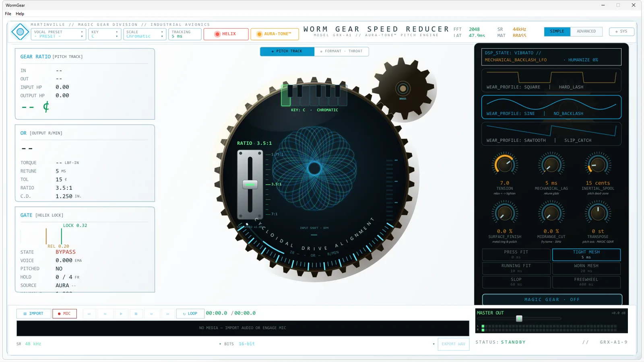Viewport: 644px width, 362px height.
Task: Click the highlighted C key on keyboard
Action: pyautogui.click(x=286, y=95)
